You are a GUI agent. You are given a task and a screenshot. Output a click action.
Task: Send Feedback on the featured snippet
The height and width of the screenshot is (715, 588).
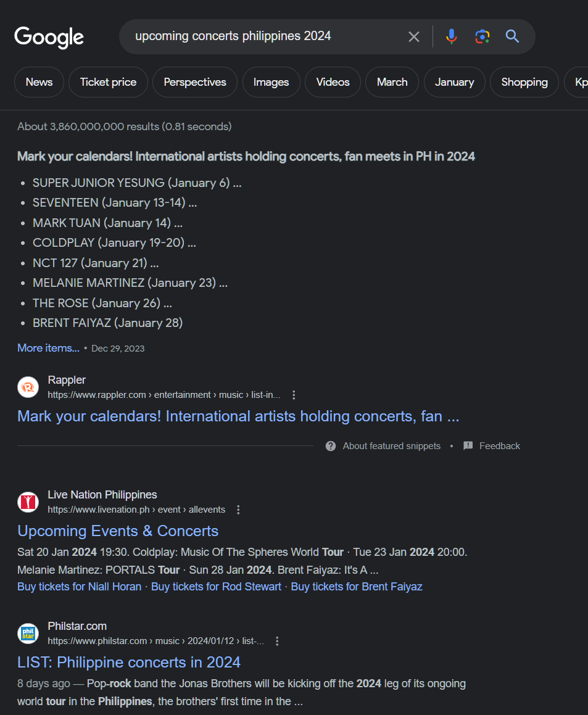pos(499,446)
